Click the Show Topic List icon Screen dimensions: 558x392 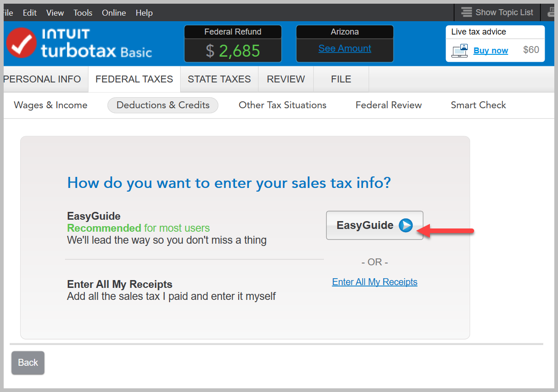point(467,12)
